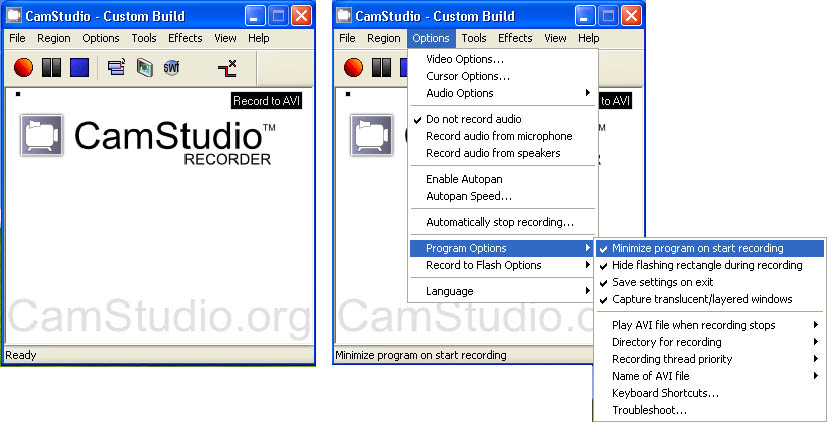
Task: Open File menu in right window
Action: (347, 38)
